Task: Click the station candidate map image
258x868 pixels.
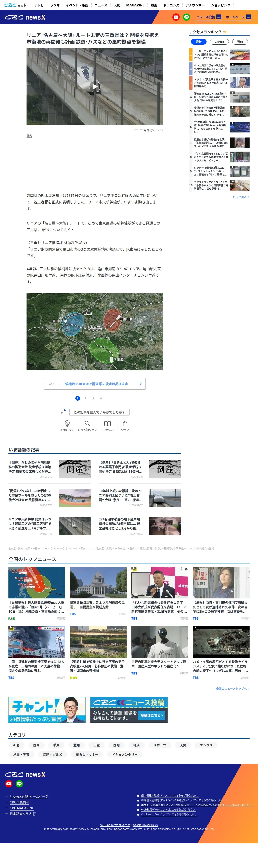Action: click(95, 331)
